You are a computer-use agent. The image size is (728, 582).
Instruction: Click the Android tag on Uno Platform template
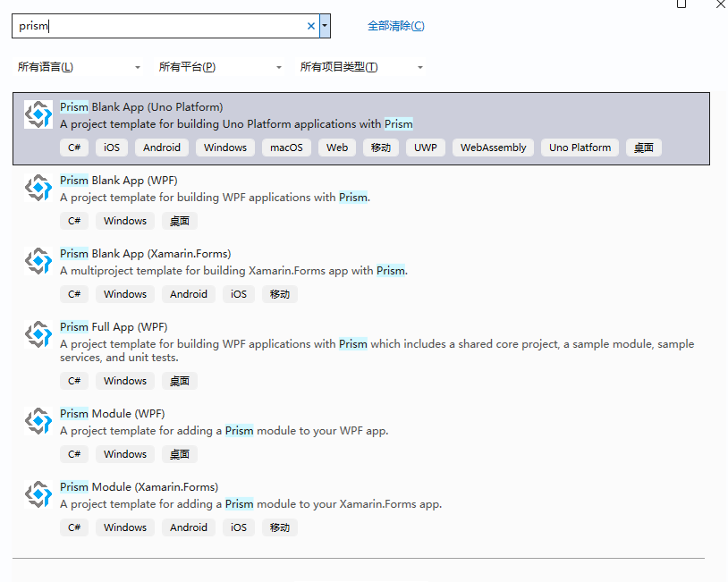[x=162, y=148]
